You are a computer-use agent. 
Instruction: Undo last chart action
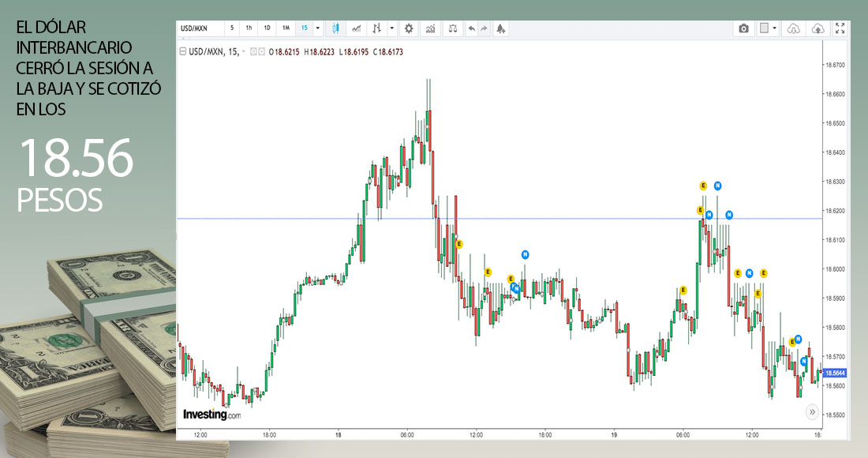point(472,28)
